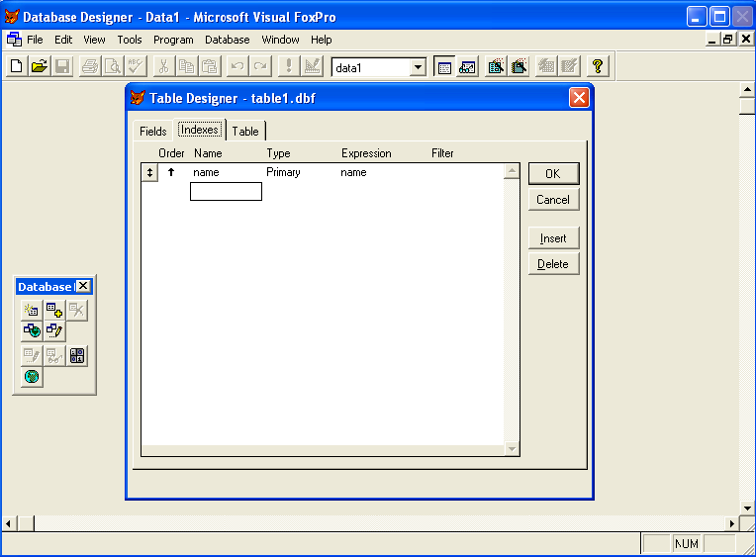
Task: Click the document control menu icon beside File
Action: (x=14, y=40)
